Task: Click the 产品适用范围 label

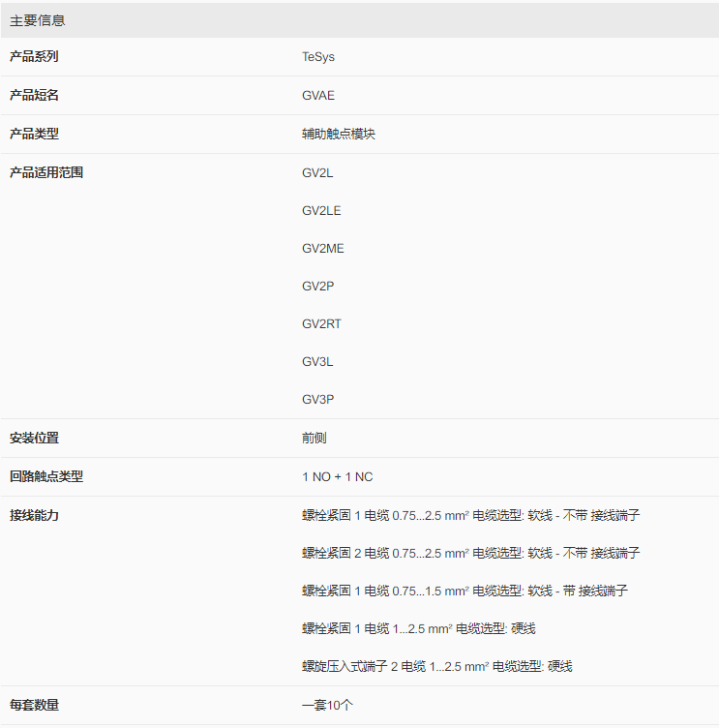Action: click(x=45, y=172)
